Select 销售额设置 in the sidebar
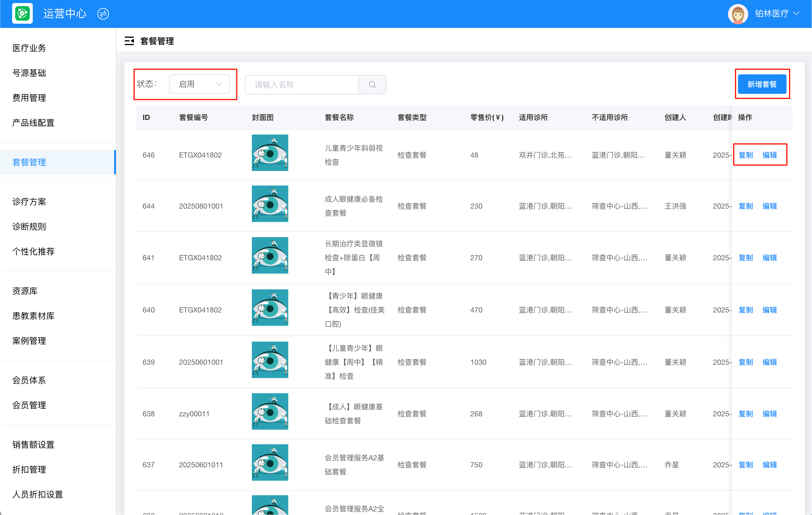 click(x=33, y=445)
